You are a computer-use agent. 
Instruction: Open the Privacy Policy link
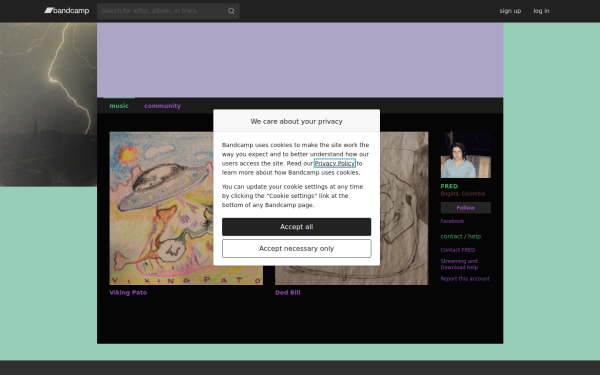click(334, 163)
